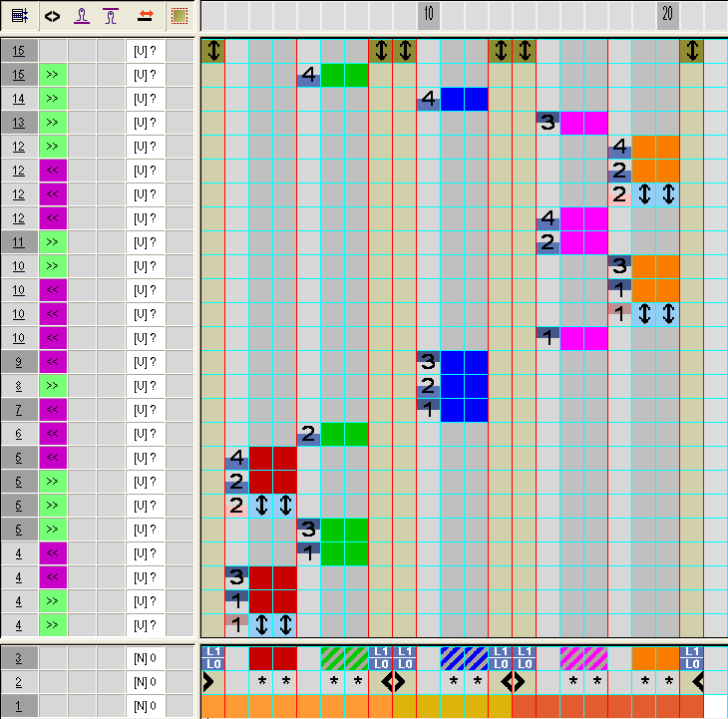
Task: Toggle the green '>>' direction cell in row 14
Action: (53, 99)
